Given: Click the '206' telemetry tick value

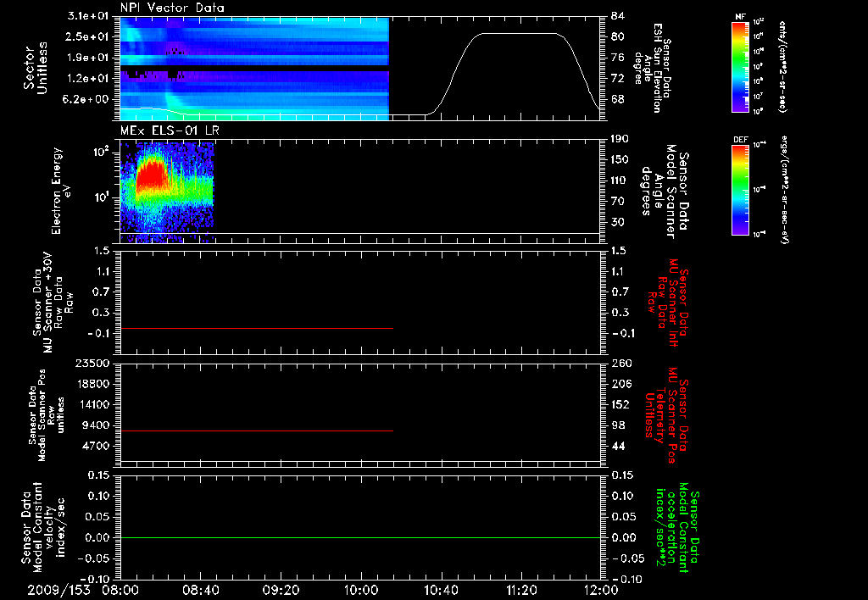Looking at the screenshot, I should tap(620, 384).
